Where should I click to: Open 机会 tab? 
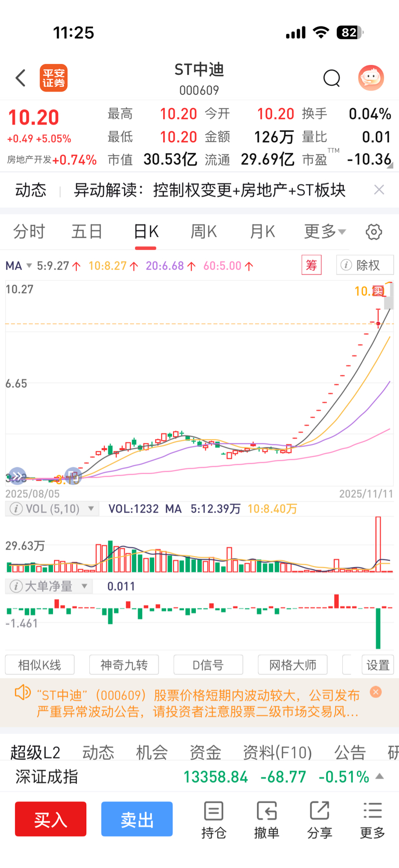coord(152,752)
